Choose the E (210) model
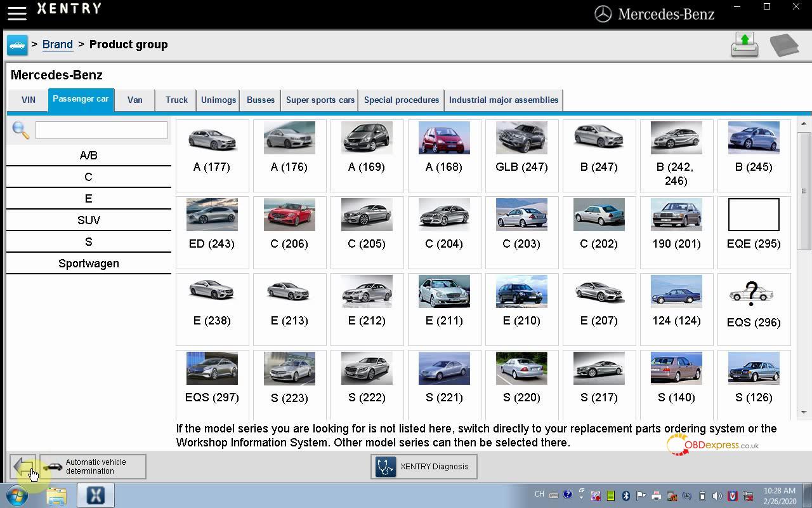812x508 pixels. (x=521, y=309)
